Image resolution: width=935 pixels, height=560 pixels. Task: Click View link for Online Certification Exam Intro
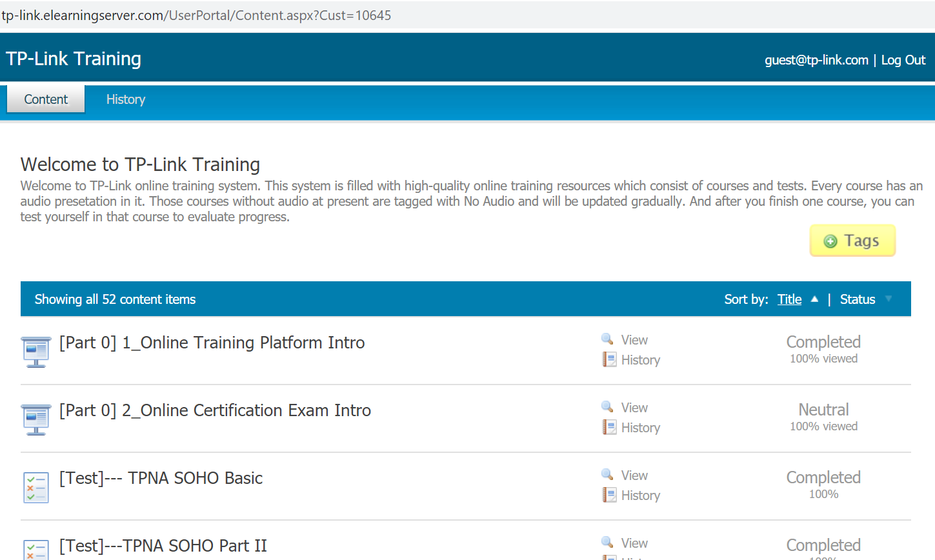point(634,408)
